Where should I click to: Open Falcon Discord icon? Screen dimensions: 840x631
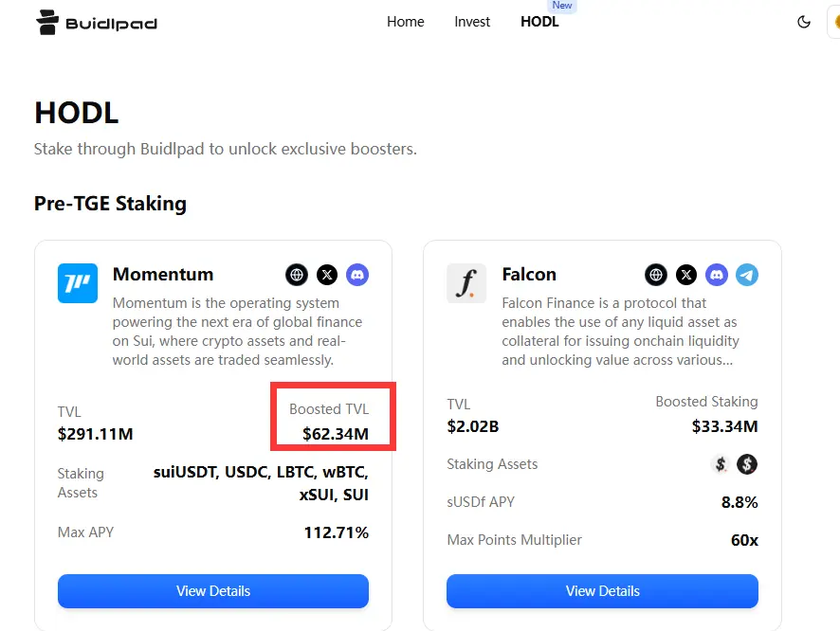point(717,275)
